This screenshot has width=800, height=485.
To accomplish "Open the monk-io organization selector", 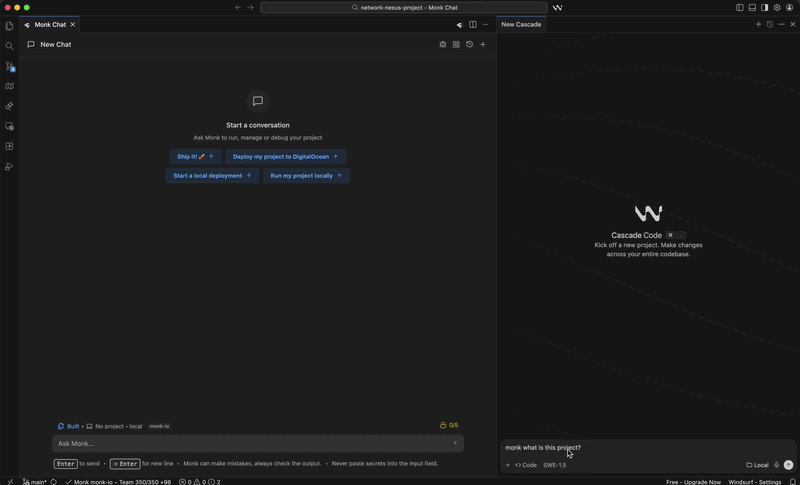I will point(159,426).
